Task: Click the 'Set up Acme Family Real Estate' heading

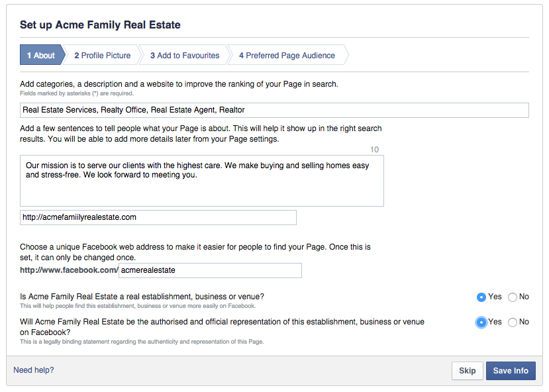Action: pyautogui.click(x=100, y=25)
